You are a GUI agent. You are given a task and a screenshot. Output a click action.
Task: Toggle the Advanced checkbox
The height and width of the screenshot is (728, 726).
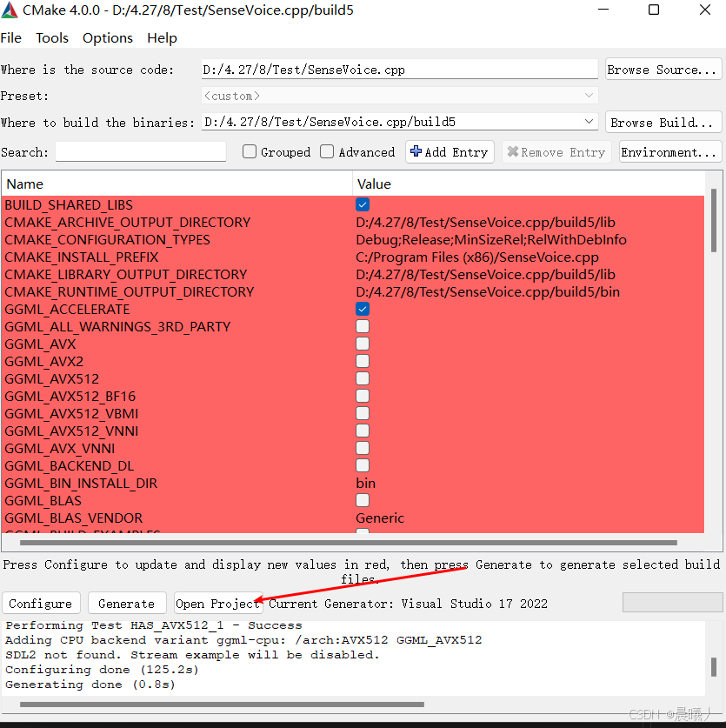click(x=327, y=151)
